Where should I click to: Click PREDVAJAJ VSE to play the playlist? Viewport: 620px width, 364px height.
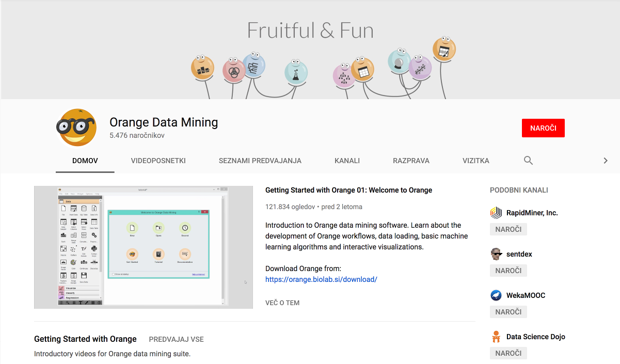(x=177, y=340)
